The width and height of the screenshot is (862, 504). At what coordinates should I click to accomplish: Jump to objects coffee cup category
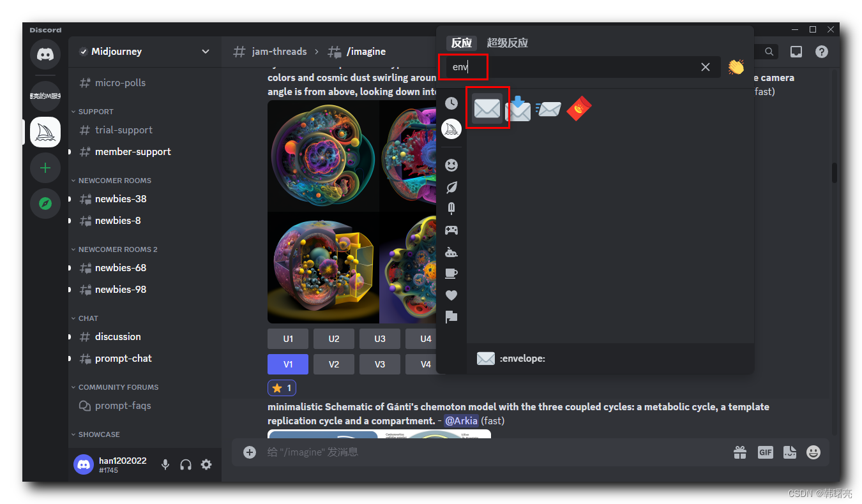(x=451, y=274)
